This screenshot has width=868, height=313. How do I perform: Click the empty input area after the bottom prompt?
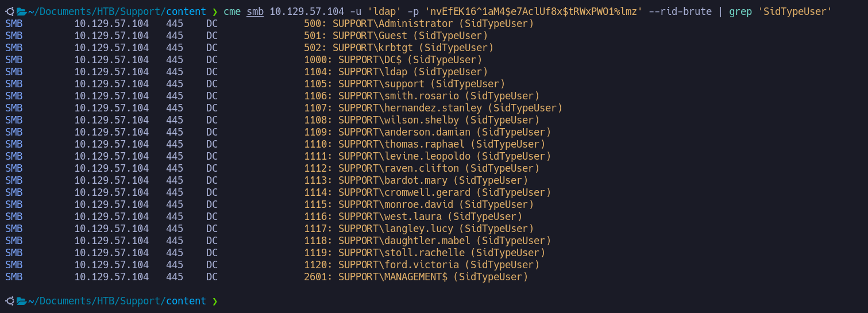pos(402,301)
